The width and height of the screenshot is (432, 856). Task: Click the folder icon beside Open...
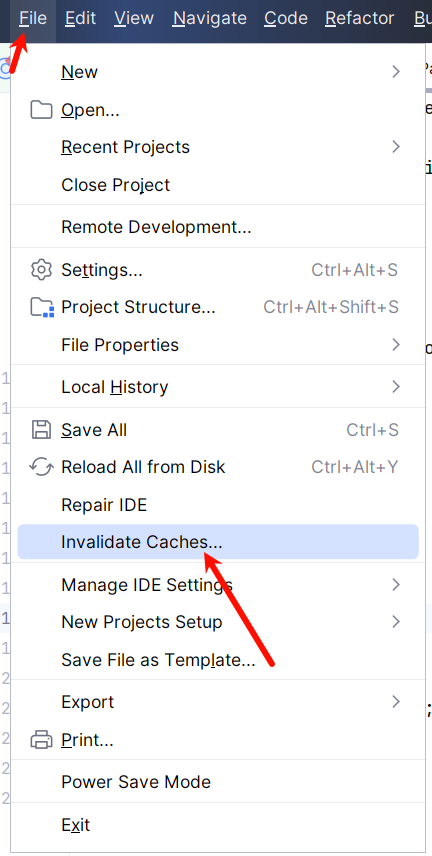[x=41, y=110]
